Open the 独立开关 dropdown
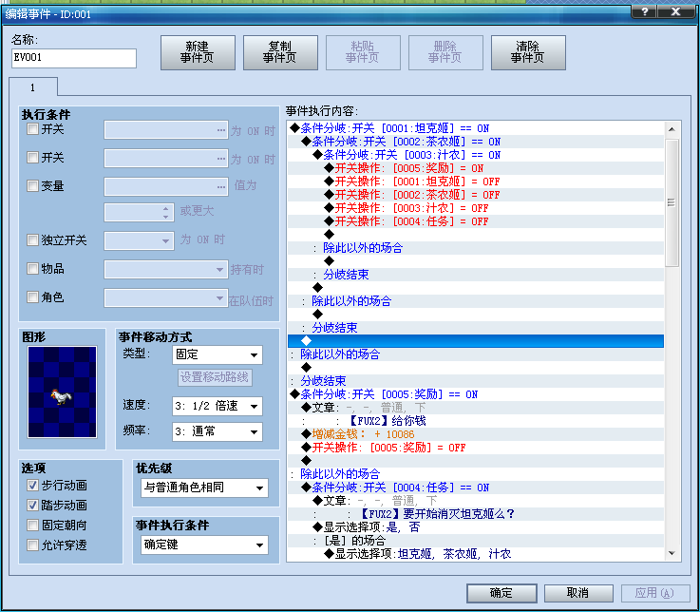The height and width of the screenshot is (612, 700). tap(139, 240)
